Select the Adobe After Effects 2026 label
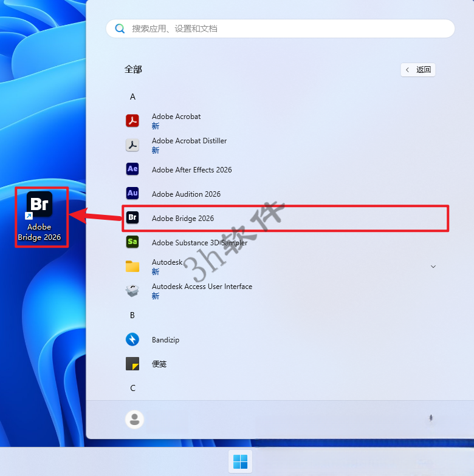The image size is (474, 476). pyautogui.click(x=192, y=170)
